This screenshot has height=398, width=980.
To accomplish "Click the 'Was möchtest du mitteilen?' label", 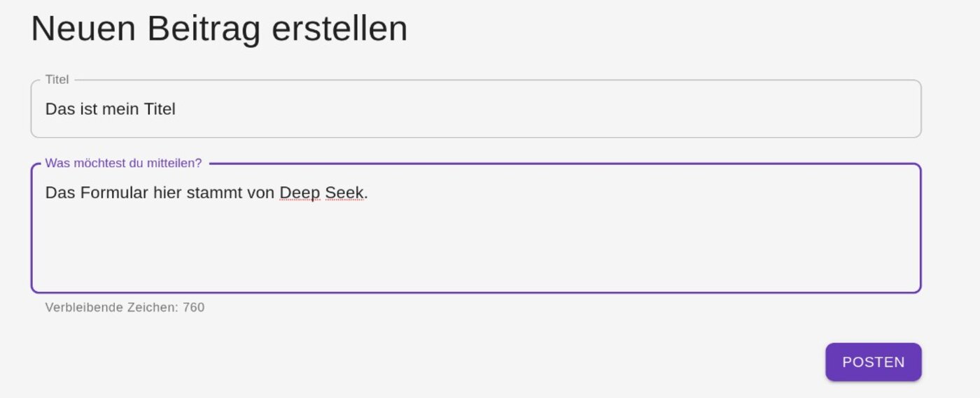I will click(x=123, y=163).
